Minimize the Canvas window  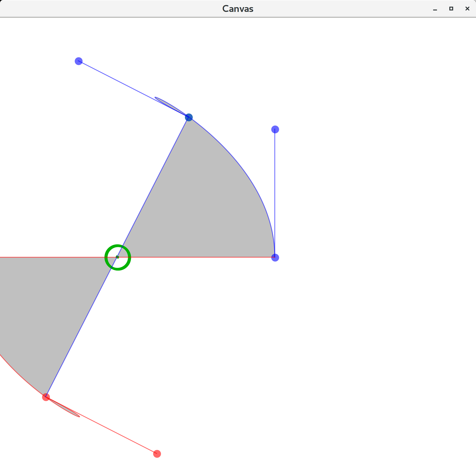[435, 9]
